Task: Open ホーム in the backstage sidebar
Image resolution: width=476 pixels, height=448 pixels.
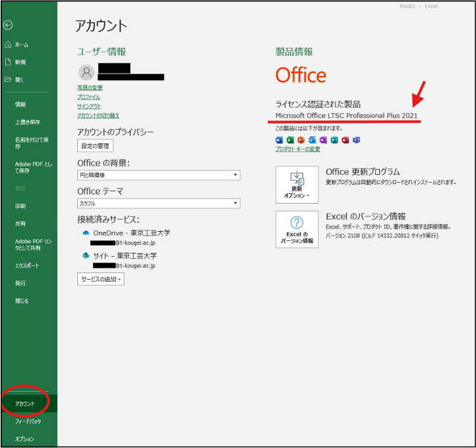Action: click(x=17, y=45)
